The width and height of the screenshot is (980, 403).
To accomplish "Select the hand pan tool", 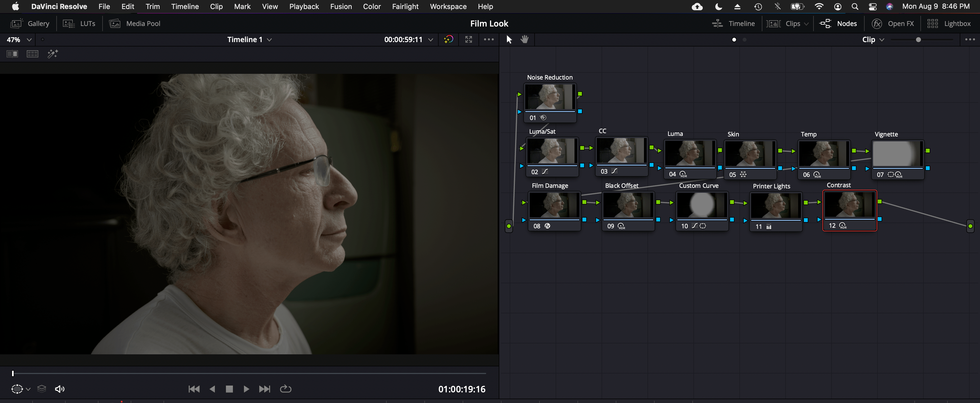I will (525, 39).
